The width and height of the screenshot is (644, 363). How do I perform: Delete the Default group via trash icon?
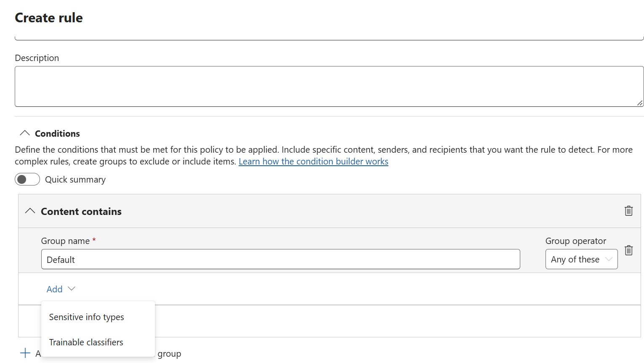coord(628,250)
